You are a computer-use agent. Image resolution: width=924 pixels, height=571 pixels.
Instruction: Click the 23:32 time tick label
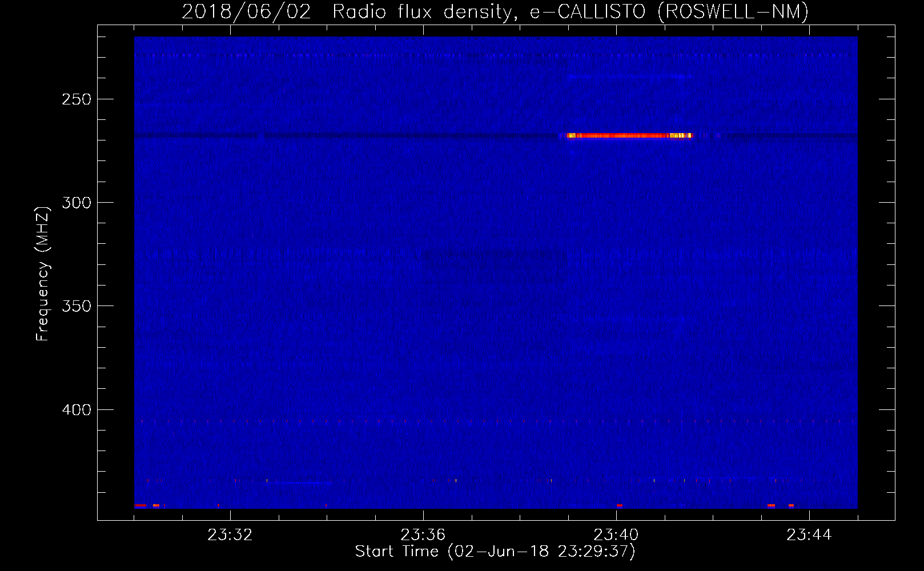tap(230, 535)
